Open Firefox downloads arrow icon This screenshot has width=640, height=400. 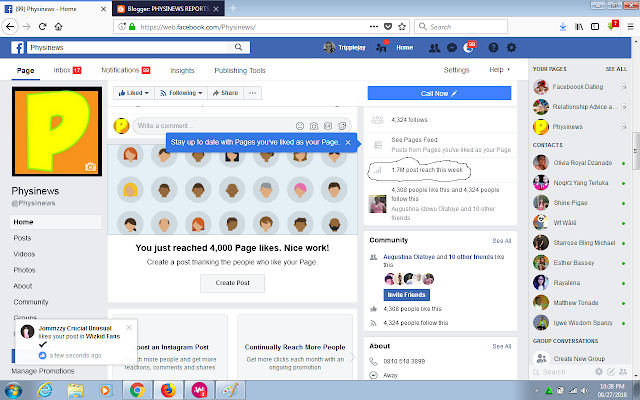pyautogui.click(x=563, y=27)
